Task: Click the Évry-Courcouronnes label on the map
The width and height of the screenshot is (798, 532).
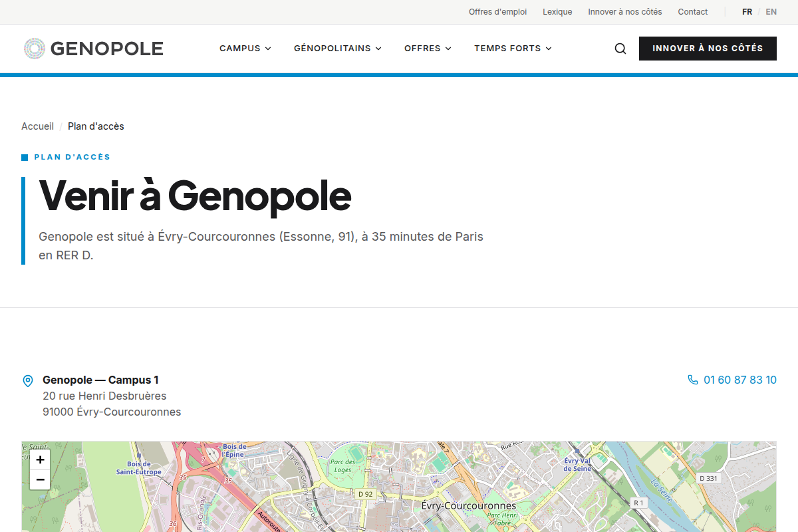Action: [x=469, y=506]
